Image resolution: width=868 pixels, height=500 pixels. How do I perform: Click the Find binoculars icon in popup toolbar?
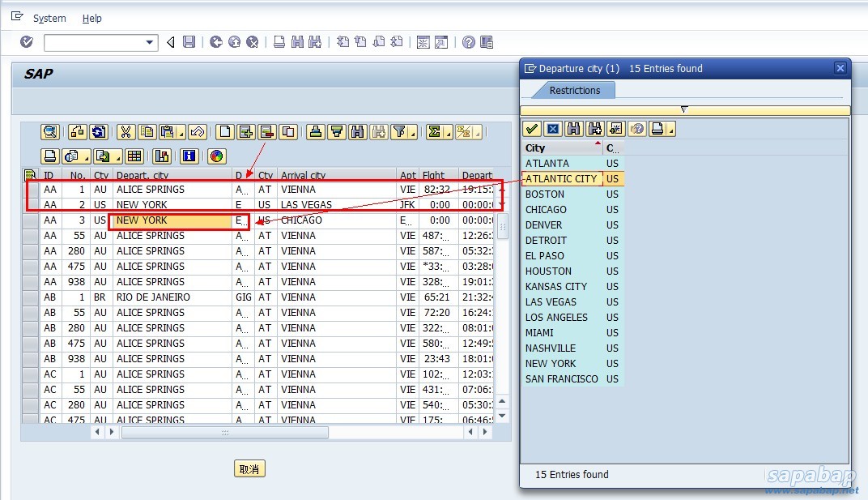(x=574, y=129)
